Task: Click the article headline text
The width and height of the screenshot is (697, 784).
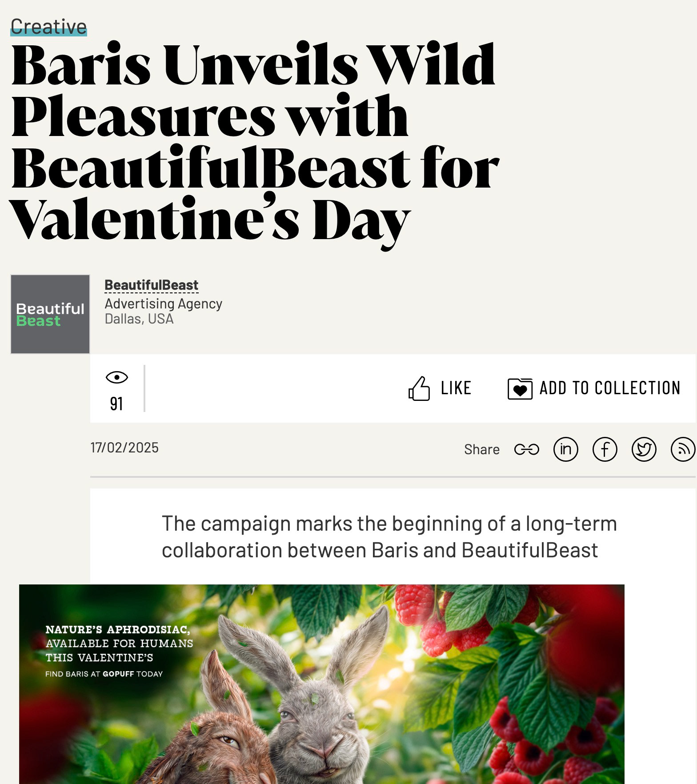Action: (253, 141)
